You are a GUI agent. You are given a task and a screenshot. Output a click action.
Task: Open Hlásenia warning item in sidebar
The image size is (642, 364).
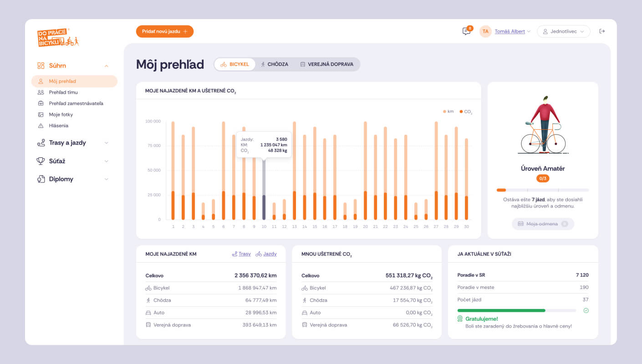point(58,126)
